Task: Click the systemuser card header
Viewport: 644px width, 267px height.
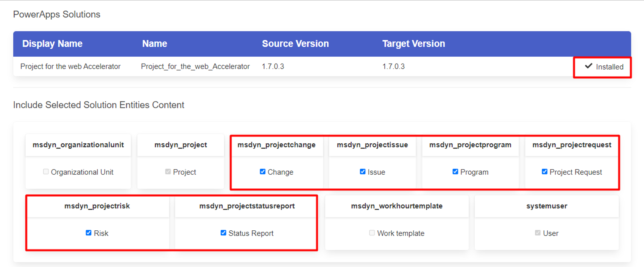Action: tap(547, 206)
